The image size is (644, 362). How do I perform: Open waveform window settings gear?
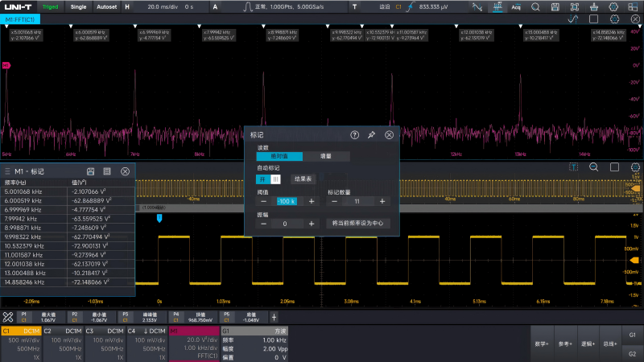click(x=635, y=167)
